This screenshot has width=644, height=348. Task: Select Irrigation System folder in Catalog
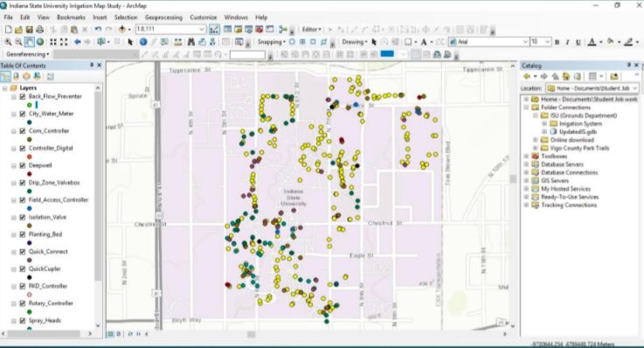click(x=580, y=123)
